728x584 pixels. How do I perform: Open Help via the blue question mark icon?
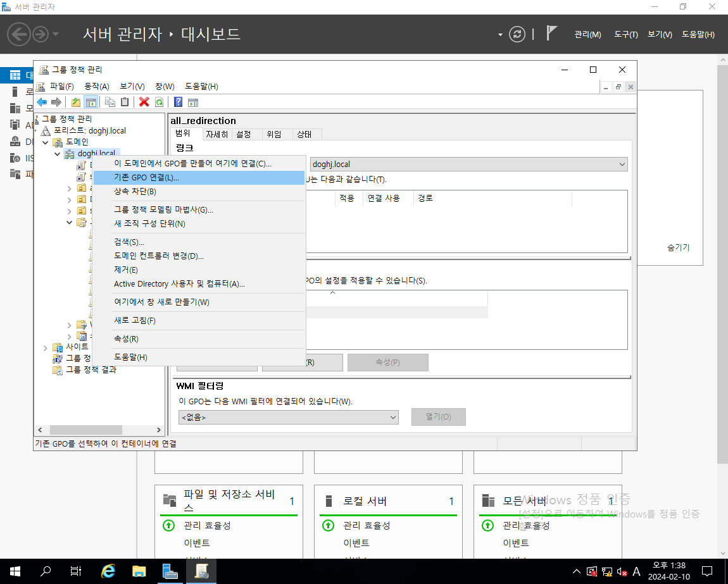pyautogui.click(x=178, y=102)
